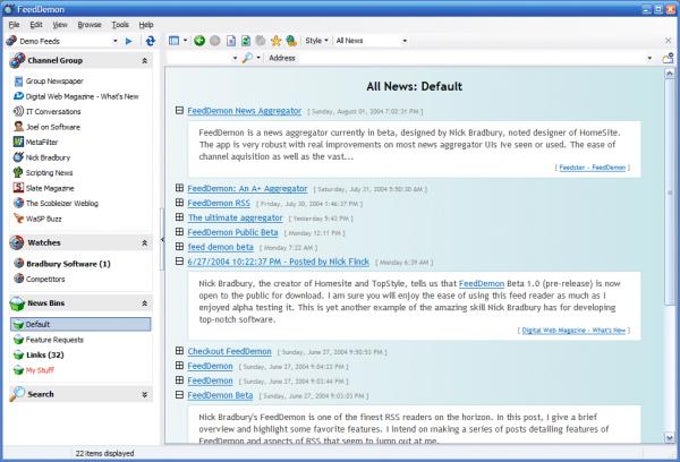Open the Style dropdown
Screen dimensions: 680x462
317,40
